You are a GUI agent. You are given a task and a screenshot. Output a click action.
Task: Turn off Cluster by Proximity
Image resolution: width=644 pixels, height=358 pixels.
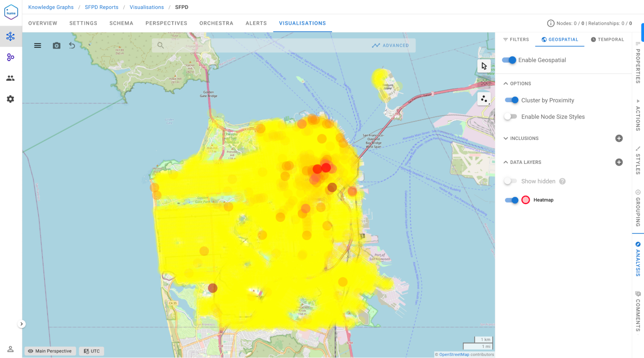512,100
